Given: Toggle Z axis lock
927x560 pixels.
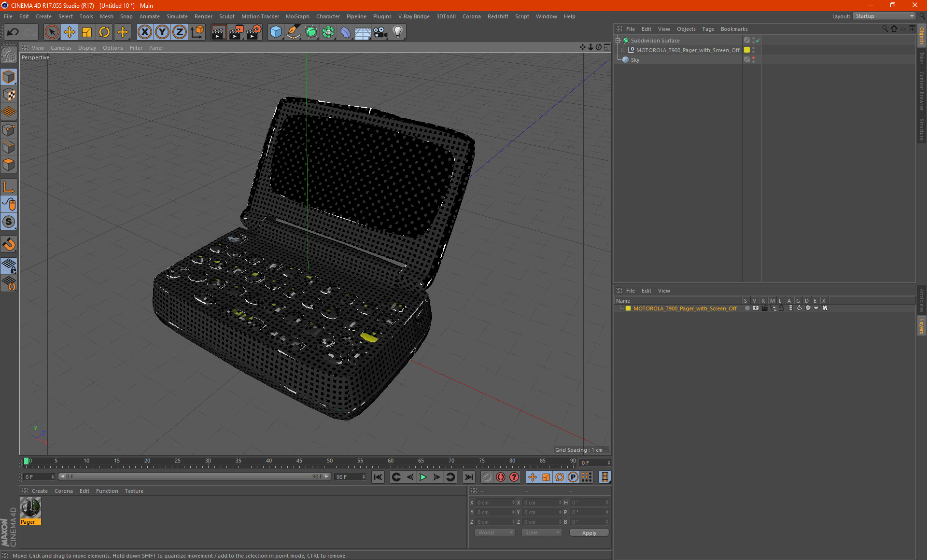Looking at the screenshot, I should pyautogui.click(x=180, y=32).
